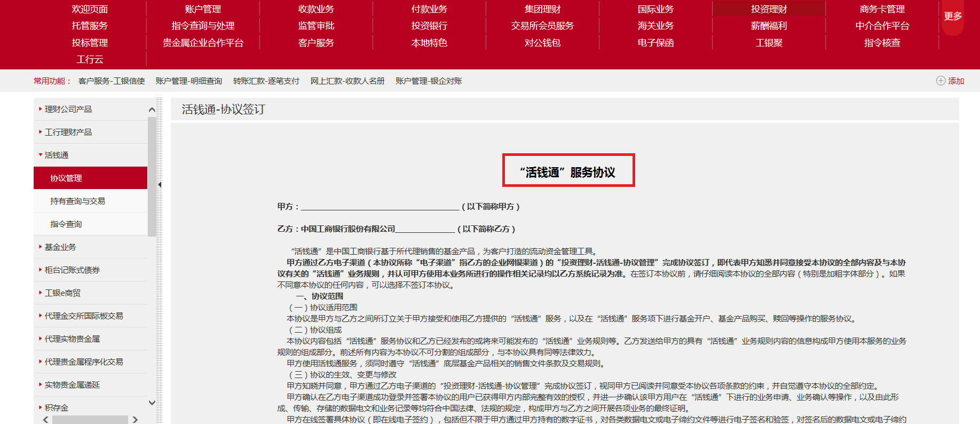Open the 付款业务 menu
Image resolution: width=980 pixels, height=424 pixels.
click(429, 9)
